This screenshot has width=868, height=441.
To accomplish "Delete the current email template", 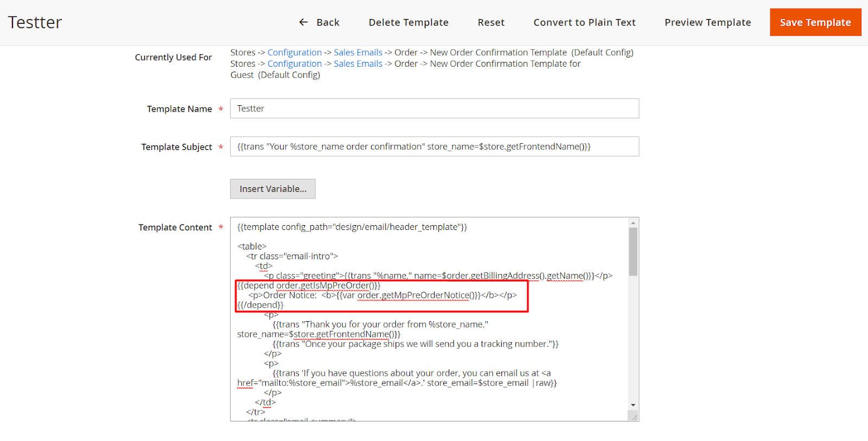I will coord(408,22).
